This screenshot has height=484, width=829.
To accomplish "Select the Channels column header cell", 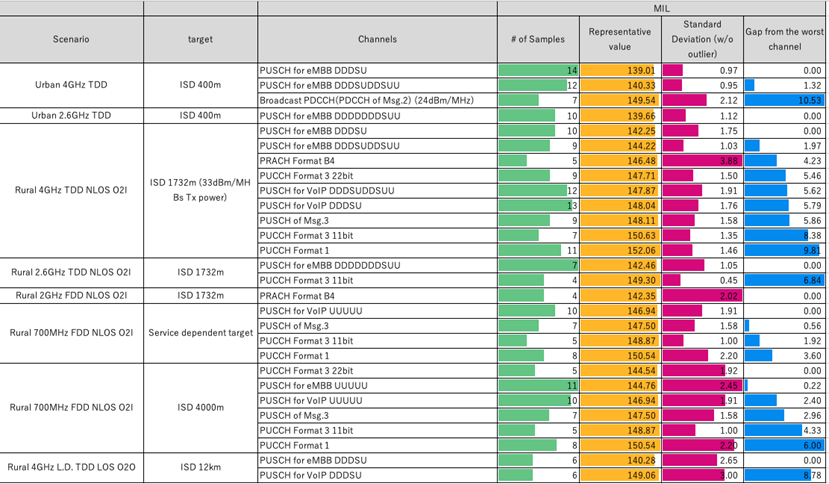I will point(377,40).
